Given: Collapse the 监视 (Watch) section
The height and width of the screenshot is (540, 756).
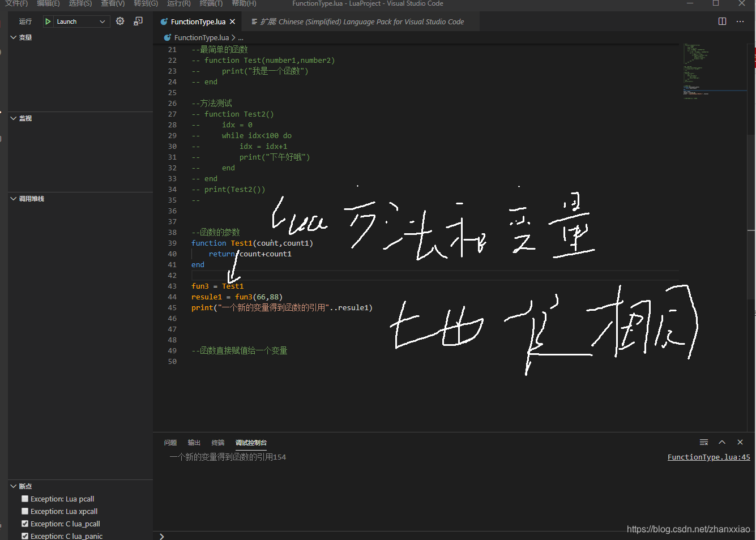Looking at the screenshot, I should (x=14, y=118).
